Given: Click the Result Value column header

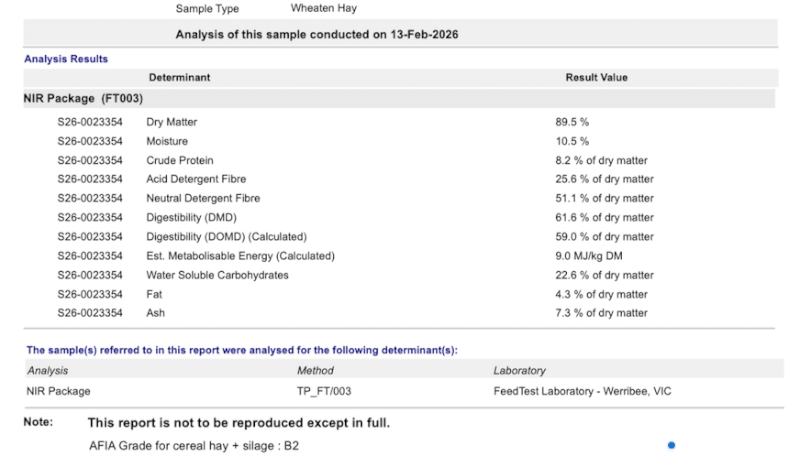Looking at the screenshot, I should coord(596,77).
